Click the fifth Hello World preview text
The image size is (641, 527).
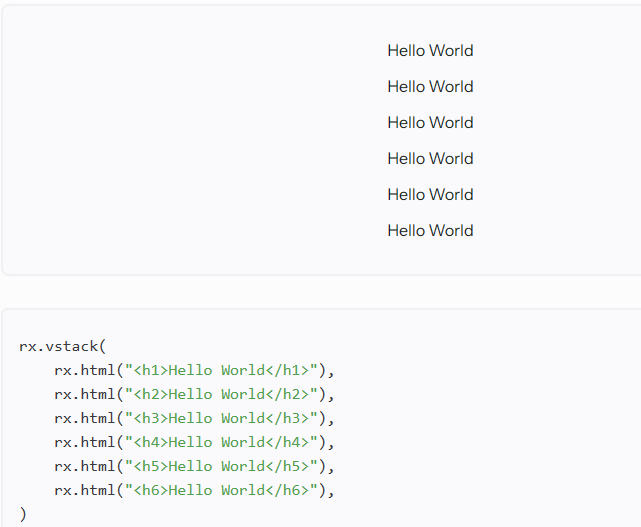click(x=430, y=195)
